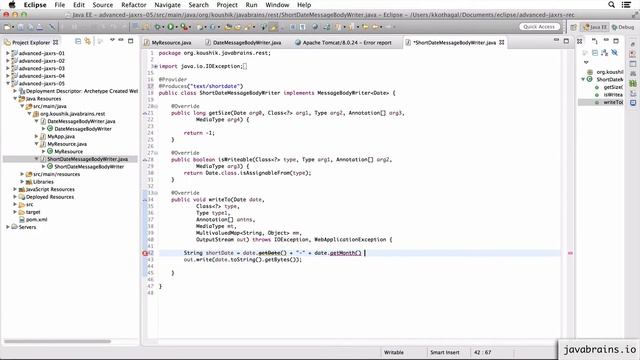This screenshot has height=360, width=640.
Task: Click the Project Explorer horizontal scrollbar
Action: (57, 341)
